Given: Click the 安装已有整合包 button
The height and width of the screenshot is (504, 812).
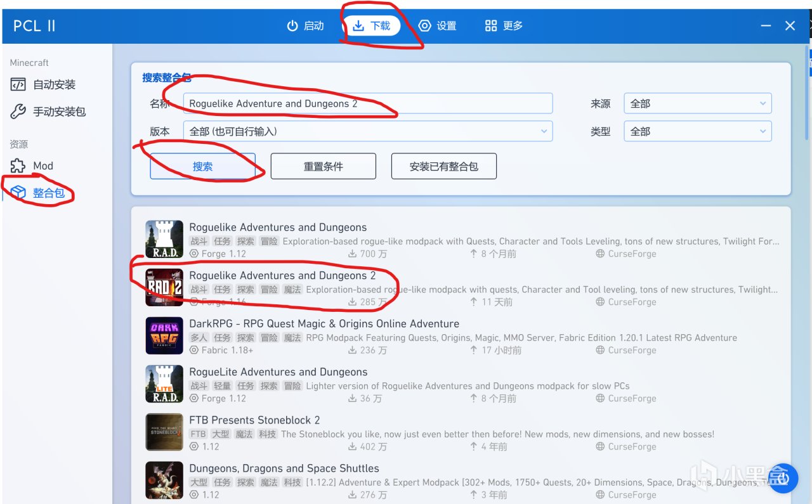Looking at the screenshot, I should tap(444, 166).
